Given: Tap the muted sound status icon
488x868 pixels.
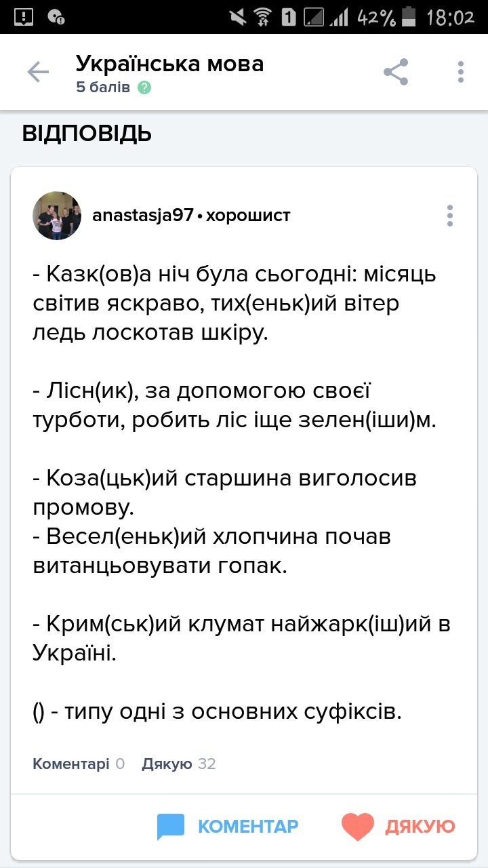Looking at the screenshot, I should [238, 17].
